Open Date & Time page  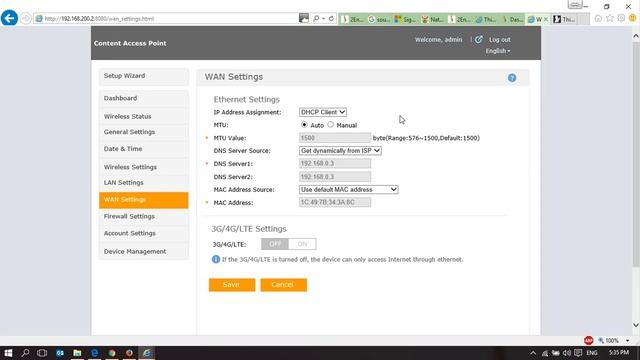(x=144, y=149)
